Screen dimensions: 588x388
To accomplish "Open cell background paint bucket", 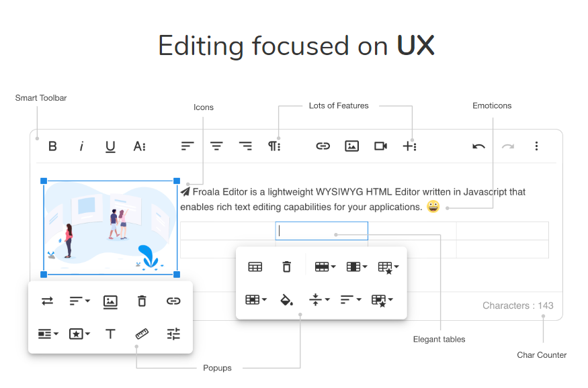I will (x=286, y=300).
